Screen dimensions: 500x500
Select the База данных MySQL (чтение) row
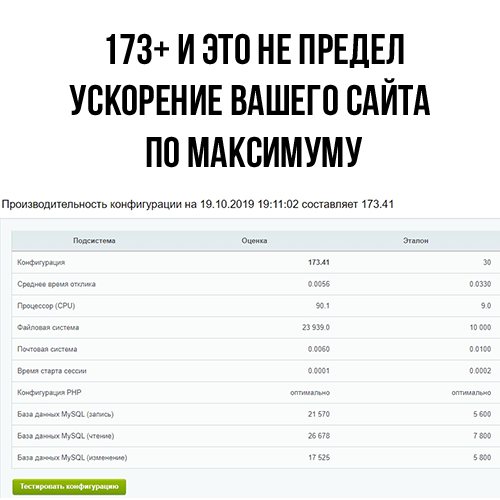[256, 436]
